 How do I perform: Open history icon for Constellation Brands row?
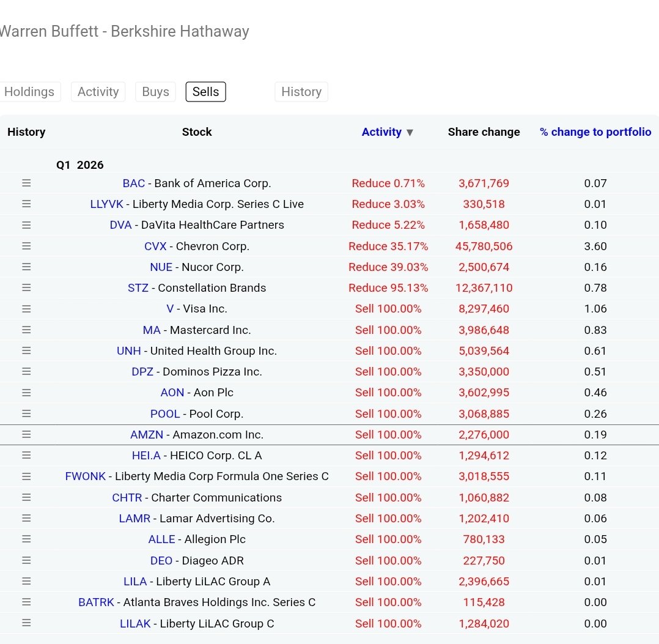tap(26, 287)
